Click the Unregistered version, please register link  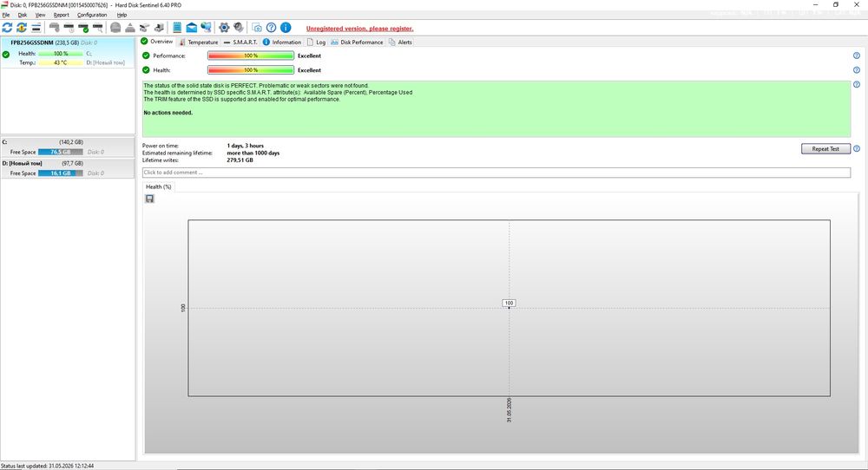360,29
